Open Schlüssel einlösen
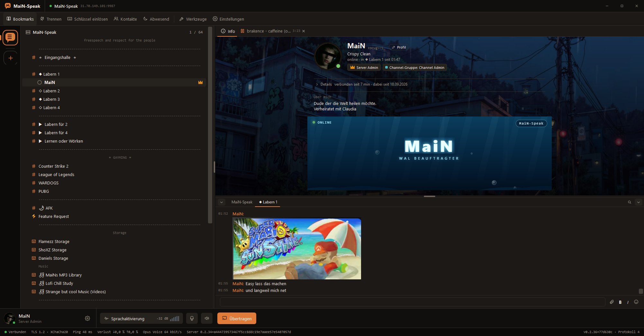644x336 pixels. 87,19
